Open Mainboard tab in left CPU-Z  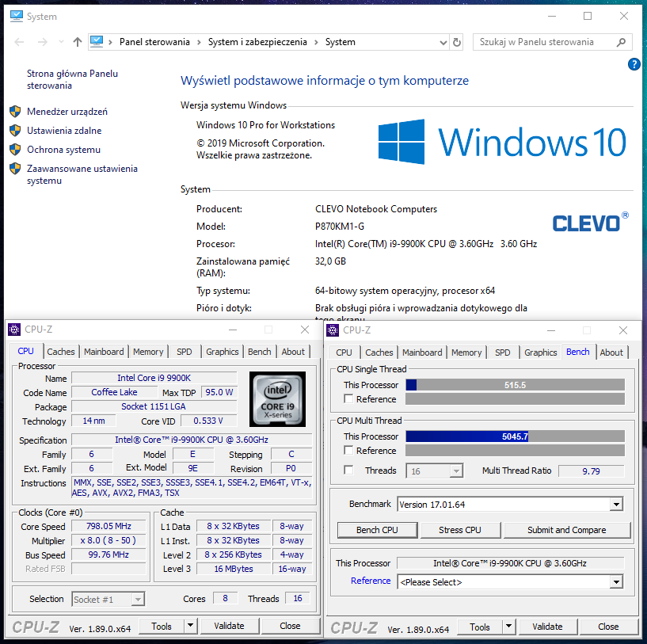click(x=104, y=352)
